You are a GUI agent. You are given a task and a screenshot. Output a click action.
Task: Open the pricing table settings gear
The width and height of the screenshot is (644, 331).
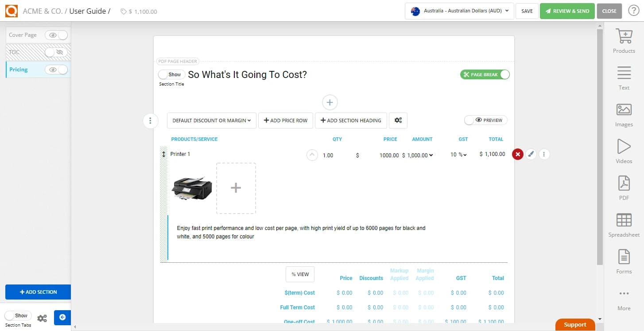pos(398,120)
